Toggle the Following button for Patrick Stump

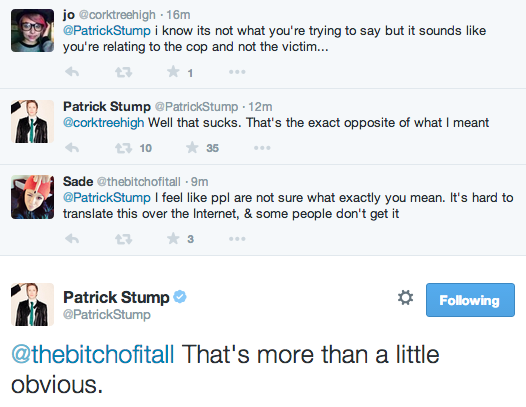tap(470, 300)
